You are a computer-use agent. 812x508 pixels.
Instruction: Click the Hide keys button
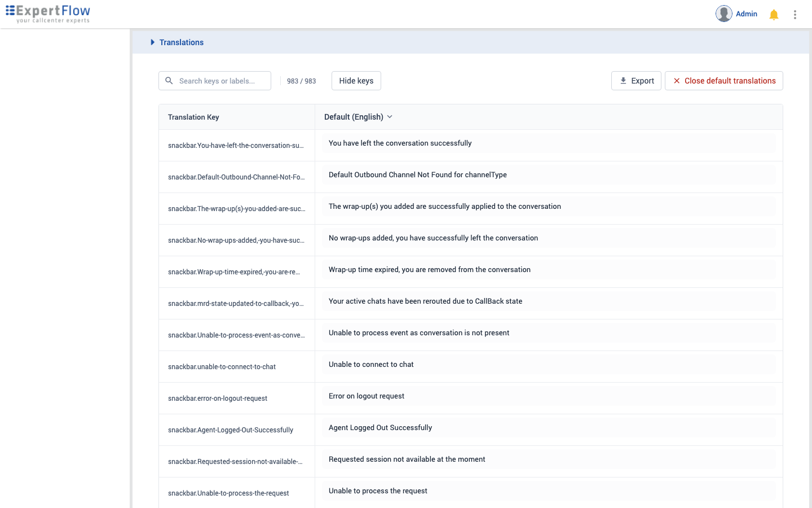356,81
